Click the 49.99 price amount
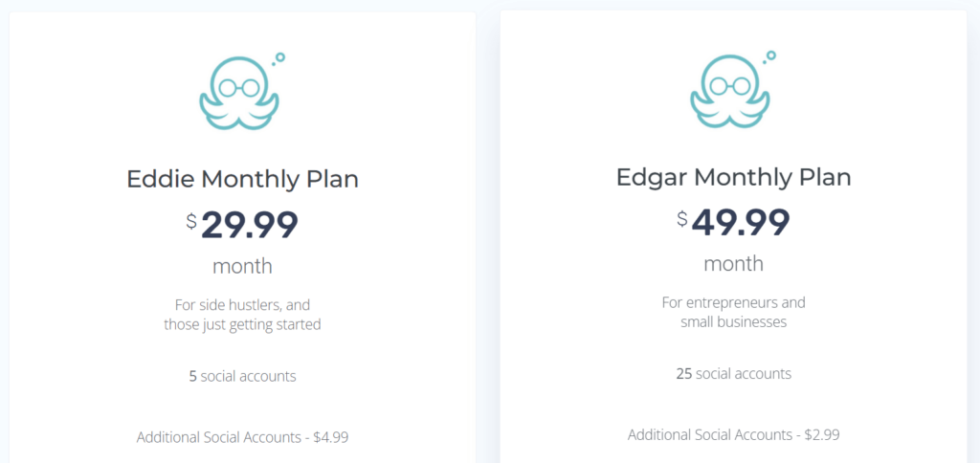Viewport: 980px width, 463px height. coord(741,223)
